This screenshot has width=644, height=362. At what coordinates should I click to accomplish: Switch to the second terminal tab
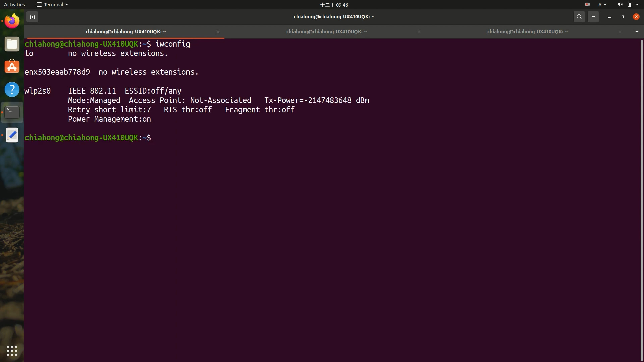click(326, 32)
